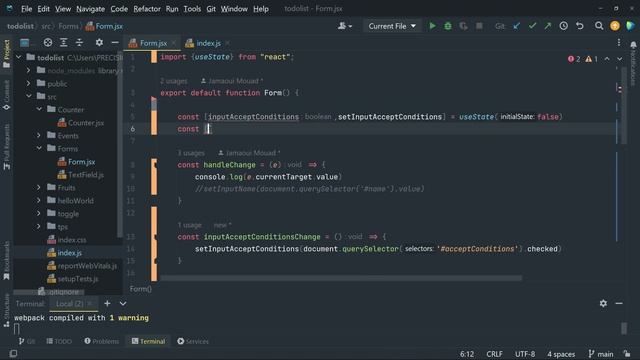Open the Refactor menu

(x=147, y=9)
